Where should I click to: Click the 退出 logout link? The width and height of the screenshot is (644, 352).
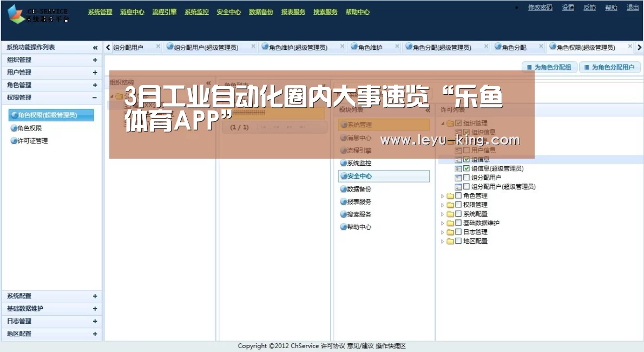coord(633,8)
